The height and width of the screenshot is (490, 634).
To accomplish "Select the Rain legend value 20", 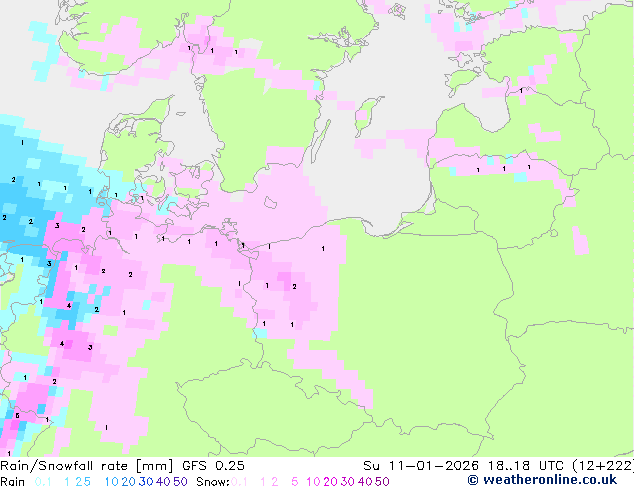I will [x=129, y=482].
